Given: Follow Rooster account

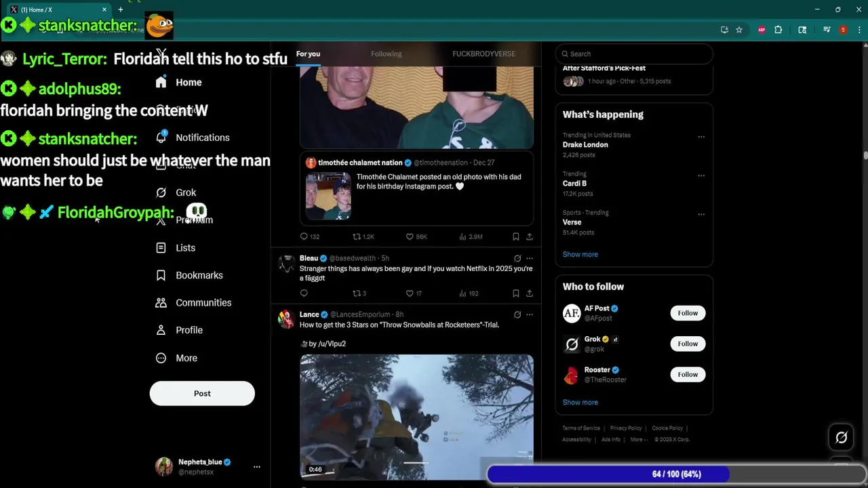Looking at the screenshot, I should [x=688, y=374].
